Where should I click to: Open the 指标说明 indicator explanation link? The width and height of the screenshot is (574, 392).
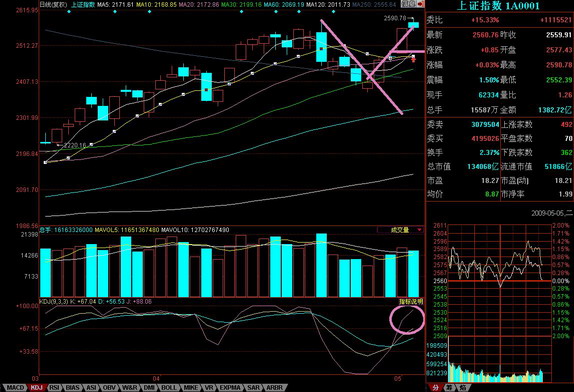click(x=411, y=302)
